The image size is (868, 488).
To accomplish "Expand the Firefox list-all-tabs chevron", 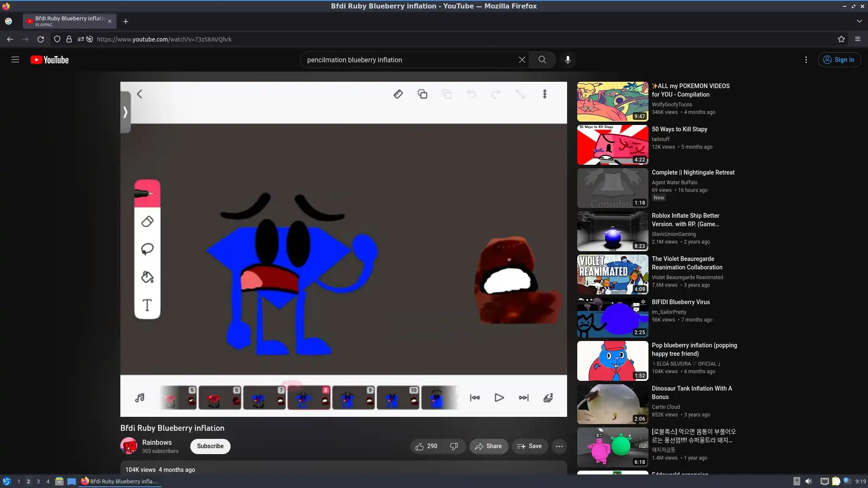I will (859, 21).
